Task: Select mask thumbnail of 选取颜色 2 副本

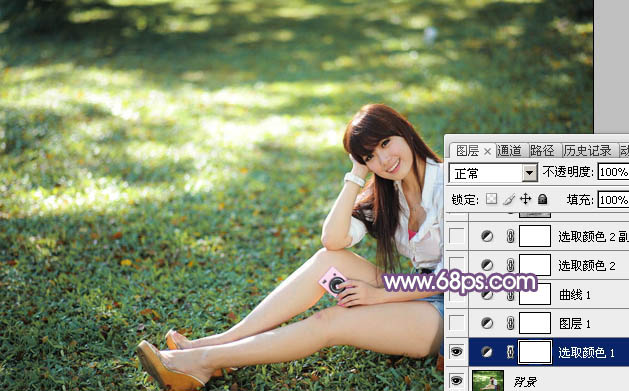Action: coord(535,236)
